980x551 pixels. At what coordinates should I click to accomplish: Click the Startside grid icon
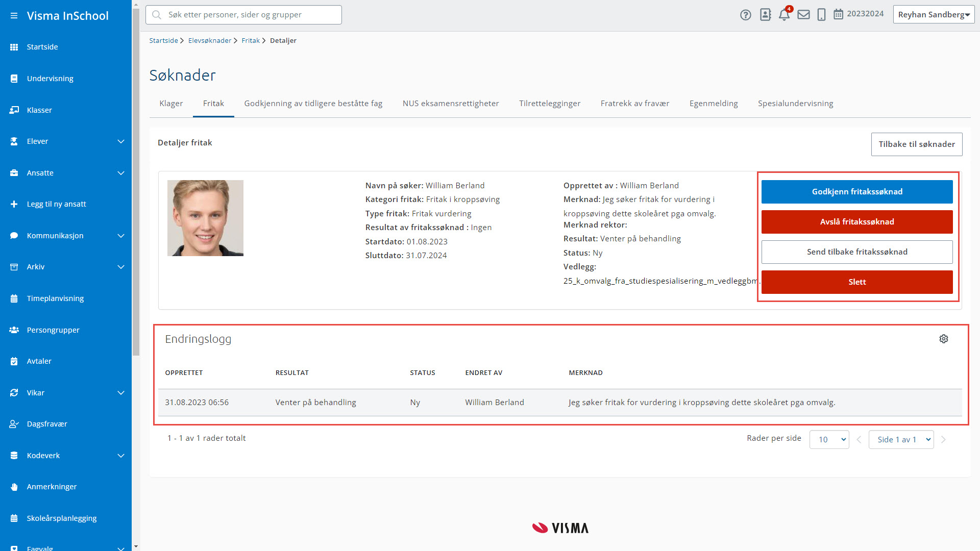tap(14, 47)
